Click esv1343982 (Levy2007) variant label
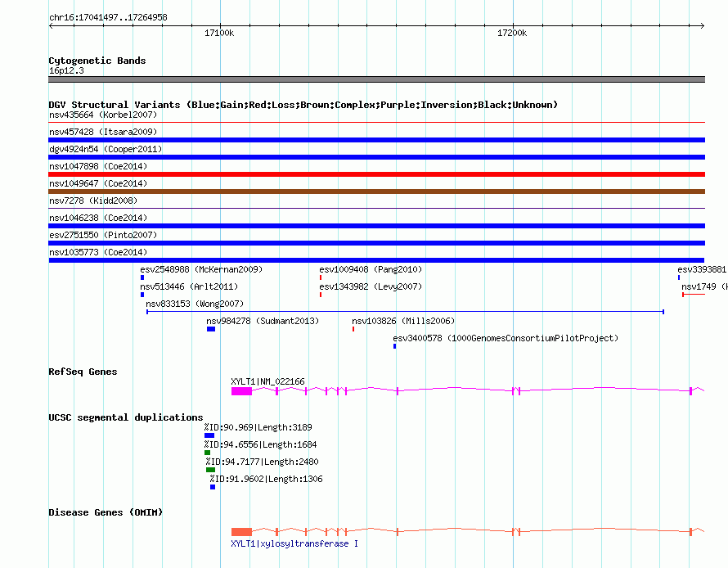728x568 pixels. (371, 286)
